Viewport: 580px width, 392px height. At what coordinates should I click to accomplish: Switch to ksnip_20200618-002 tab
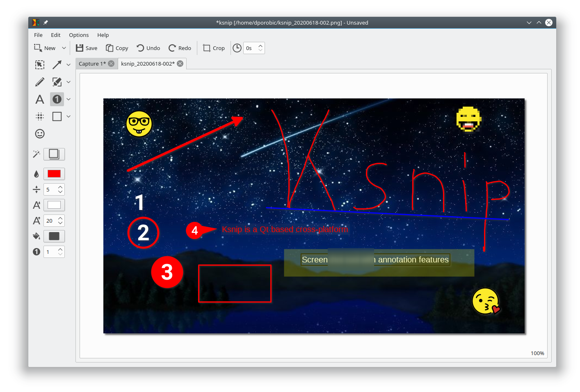(x=148, y=64)
